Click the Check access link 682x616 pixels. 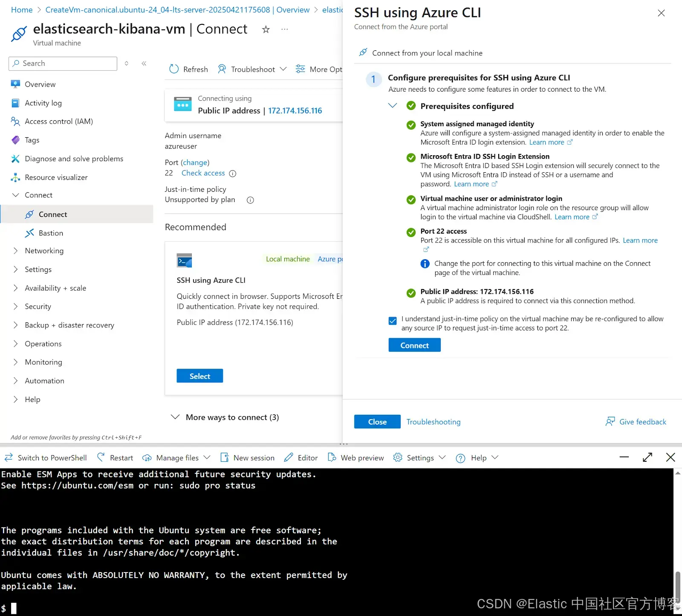(203, 173)
